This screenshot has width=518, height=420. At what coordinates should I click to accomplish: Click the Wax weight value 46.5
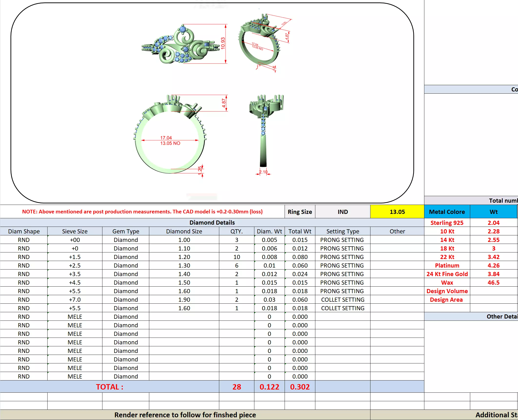point(493,282)
